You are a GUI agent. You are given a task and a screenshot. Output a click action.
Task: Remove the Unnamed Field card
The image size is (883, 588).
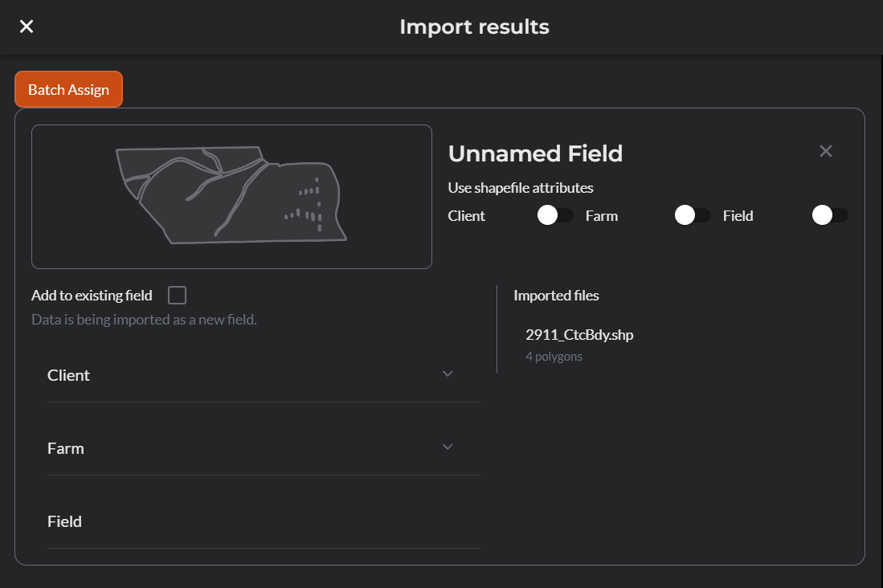826,151
